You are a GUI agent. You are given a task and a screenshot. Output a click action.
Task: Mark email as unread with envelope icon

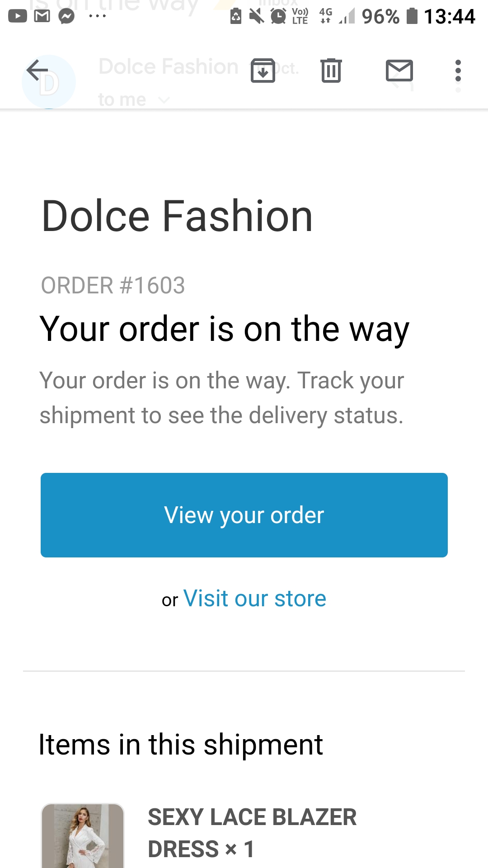[x=399, y=71]
